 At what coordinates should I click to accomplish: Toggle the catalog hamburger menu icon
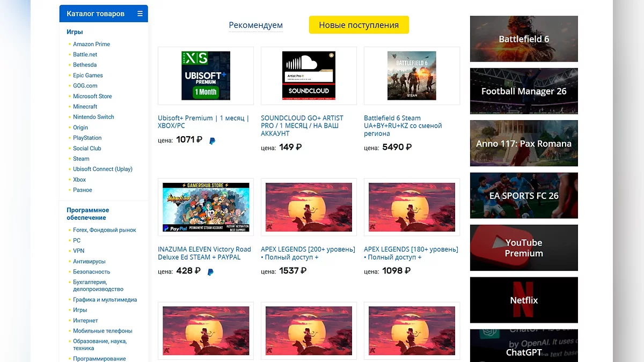coord(140,14)
